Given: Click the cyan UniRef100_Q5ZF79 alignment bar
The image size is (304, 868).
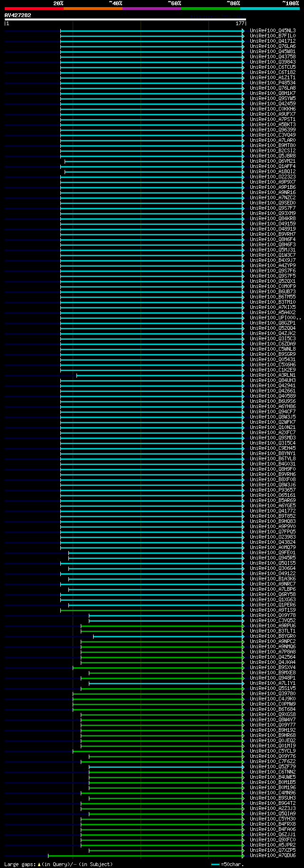Looking at the screenshot, I should pyautogui.click(x=167, y=767).
